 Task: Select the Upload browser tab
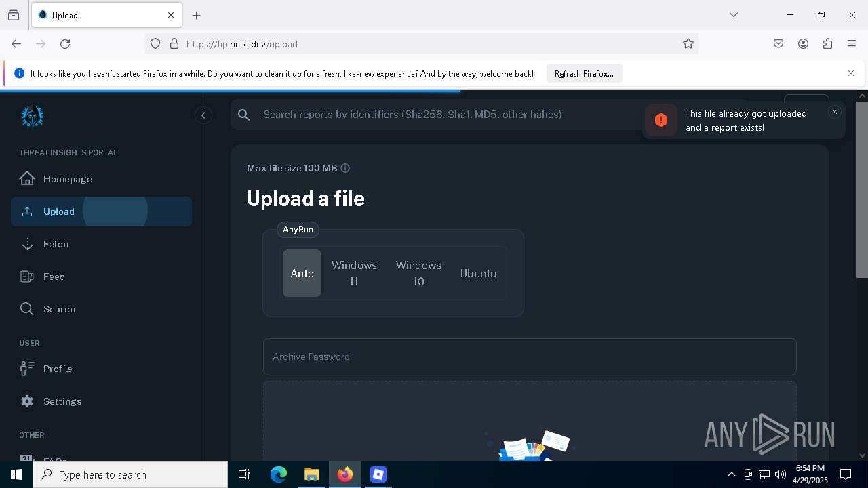click(106, 15)
